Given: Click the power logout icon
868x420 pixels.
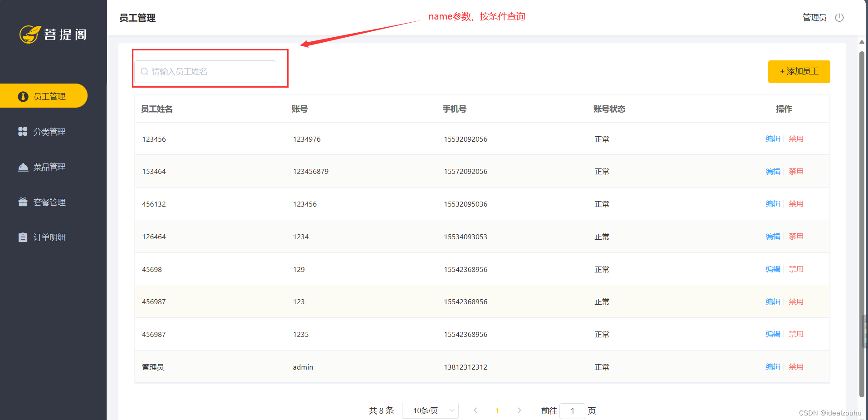Looking at the screenshot, I should pyautogui.click(x=839, y=18).
